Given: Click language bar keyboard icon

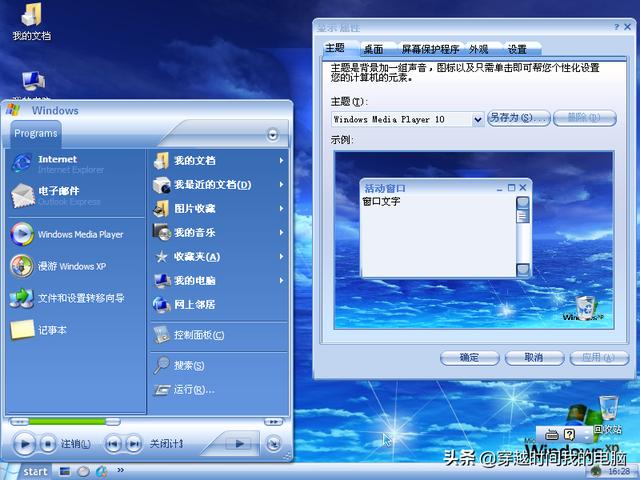Looking at the screenshot, I should (551, 435).
